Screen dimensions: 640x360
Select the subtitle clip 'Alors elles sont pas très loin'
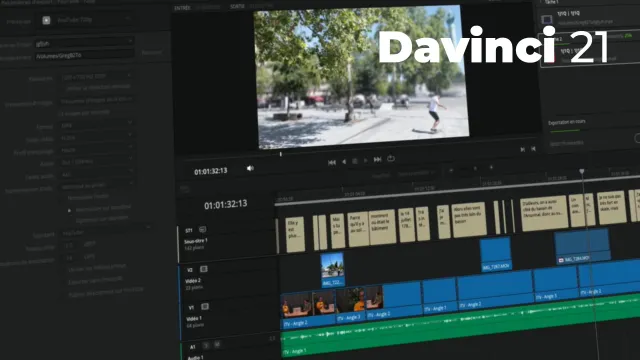469,220
